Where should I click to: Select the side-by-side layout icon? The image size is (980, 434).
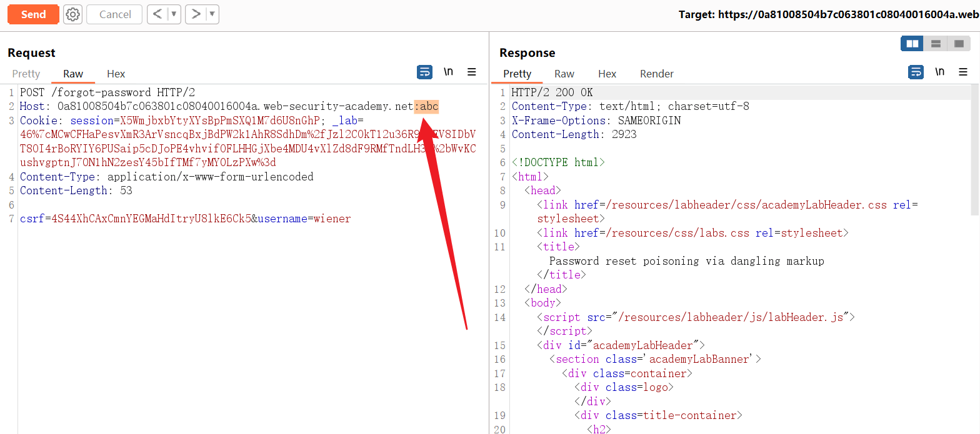point(912,44)
